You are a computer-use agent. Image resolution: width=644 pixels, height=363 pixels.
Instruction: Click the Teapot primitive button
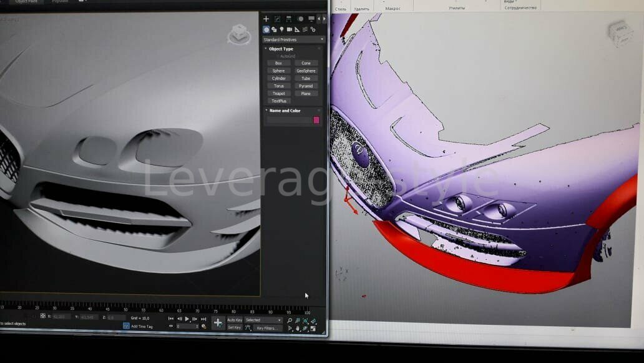point(278,94)
